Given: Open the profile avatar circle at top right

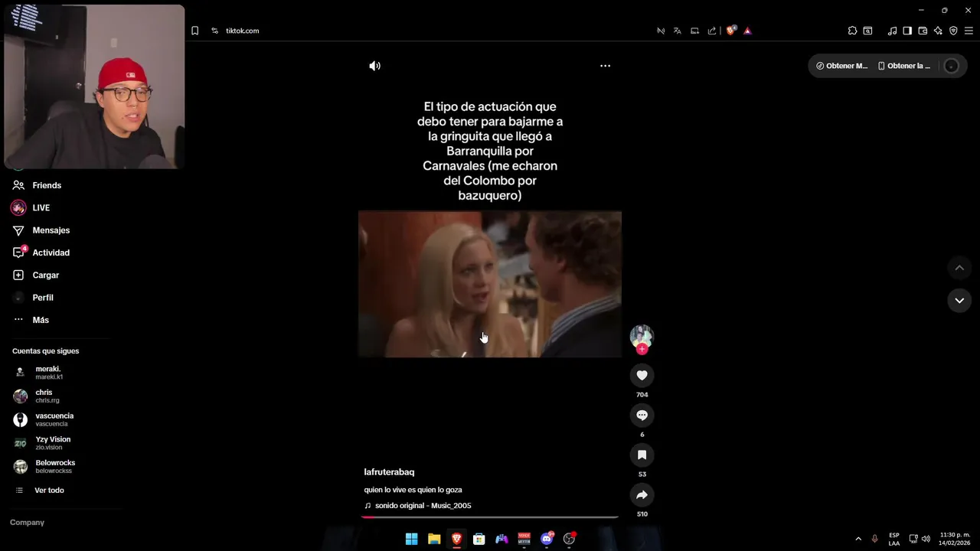Looking at the screenshot, I should pos(951,66).
